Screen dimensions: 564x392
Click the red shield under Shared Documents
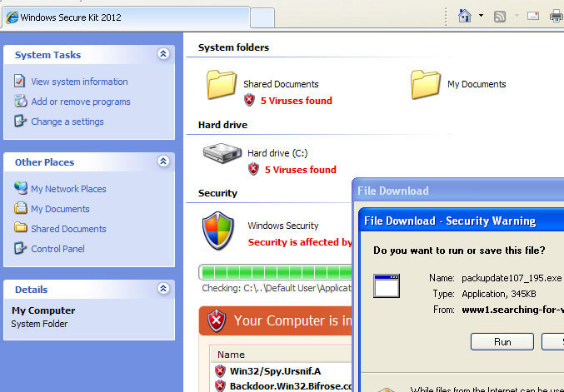point(249,100)
